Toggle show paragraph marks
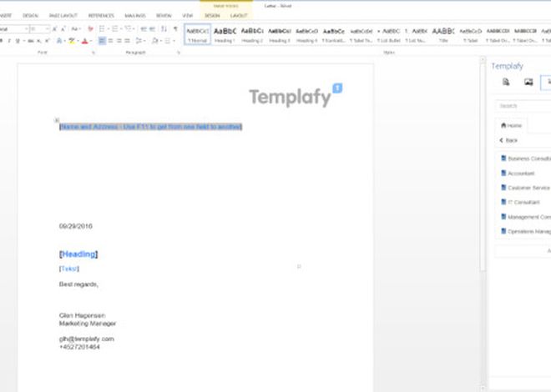551x392 pixels. click(x=175, y=29)
